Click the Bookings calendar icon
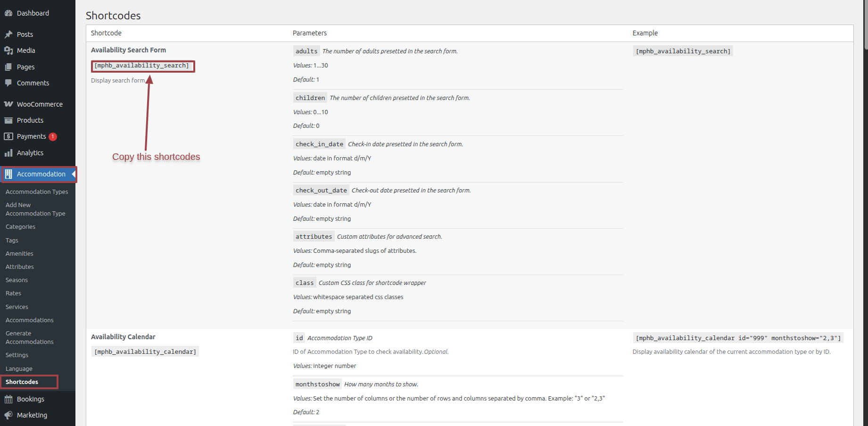 tap(8, 399)
